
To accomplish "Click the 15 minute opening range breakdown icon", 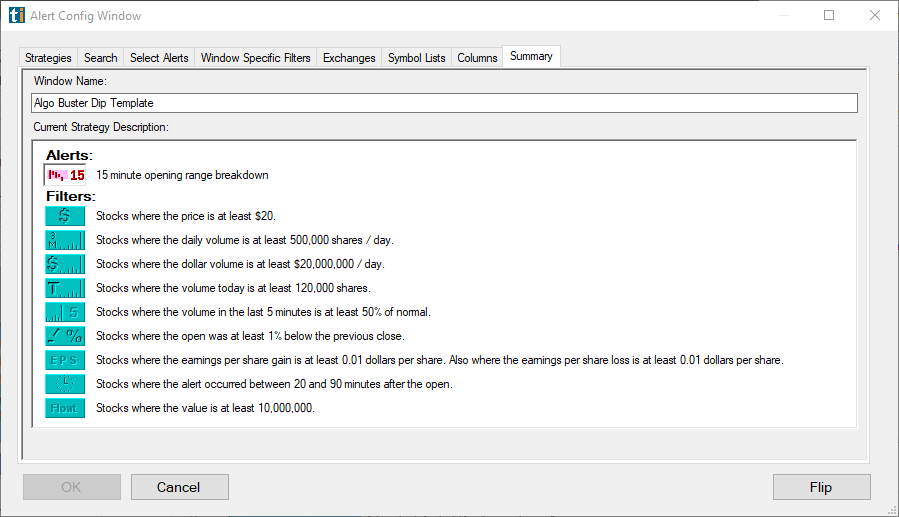I will coord(65,175).
